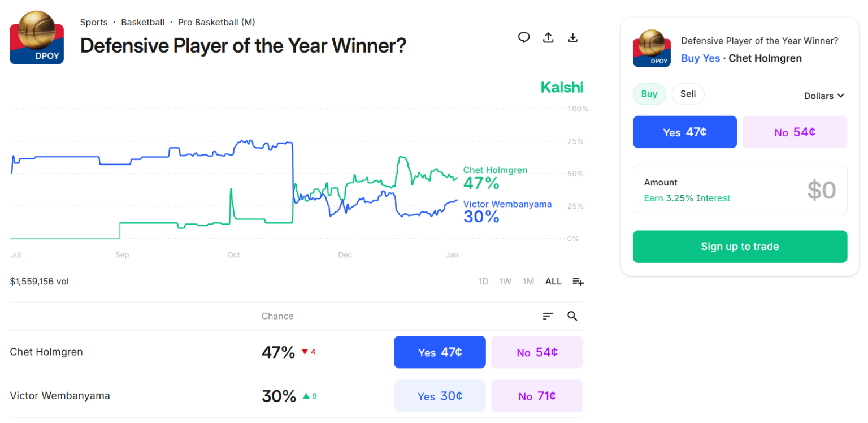Click the Kalshi logo on the chart
The height and width of the screenshot is (423, 868).
(562, 87)
